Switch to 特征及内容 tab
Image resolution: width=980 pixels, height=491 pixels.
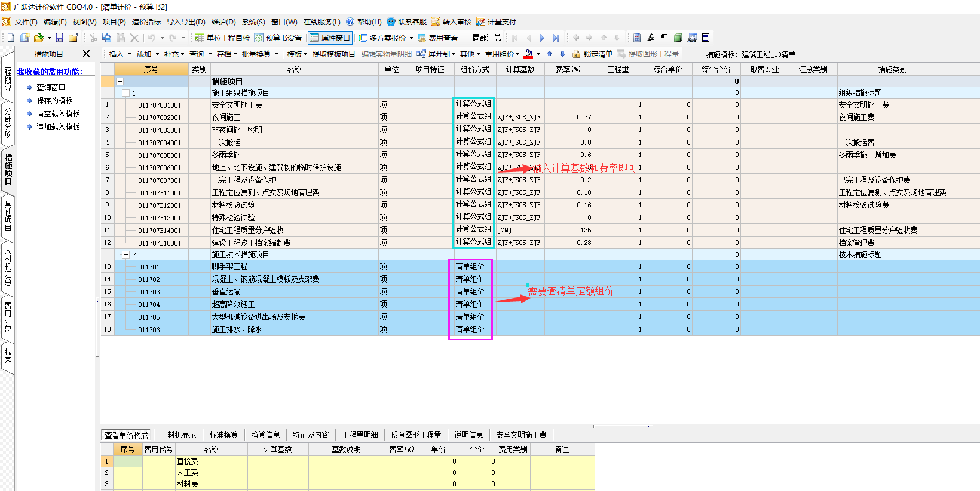click(x=311, y=435)
